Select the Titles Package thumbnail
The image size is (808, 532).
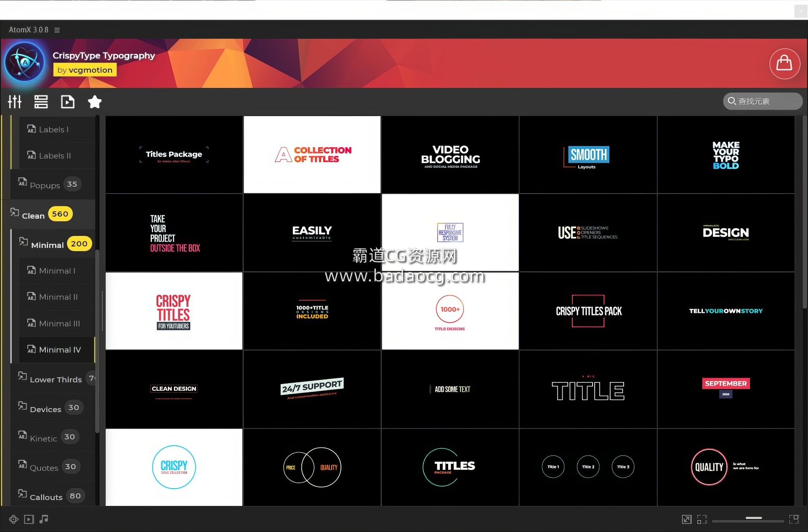174,155
